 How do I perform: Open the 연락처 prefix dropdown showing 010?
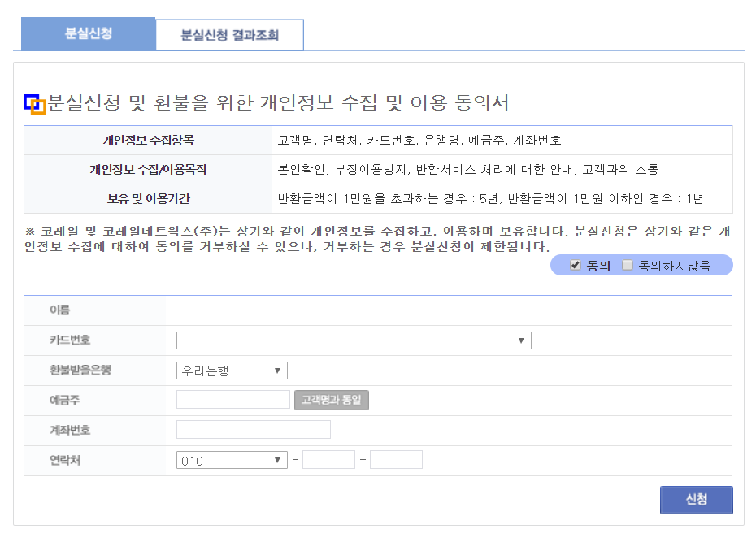click(x=232, y=460)
